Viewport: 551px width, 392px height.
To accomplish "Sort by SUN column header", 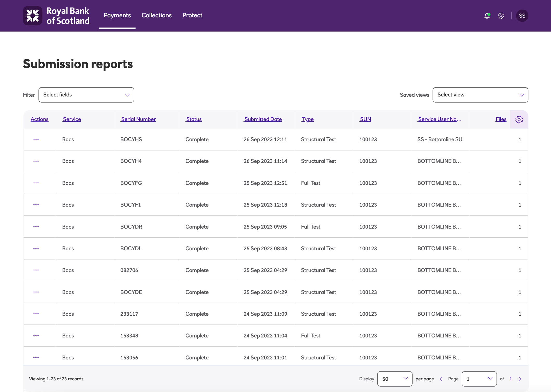I will pyautogui.click(x=365, y=119).
